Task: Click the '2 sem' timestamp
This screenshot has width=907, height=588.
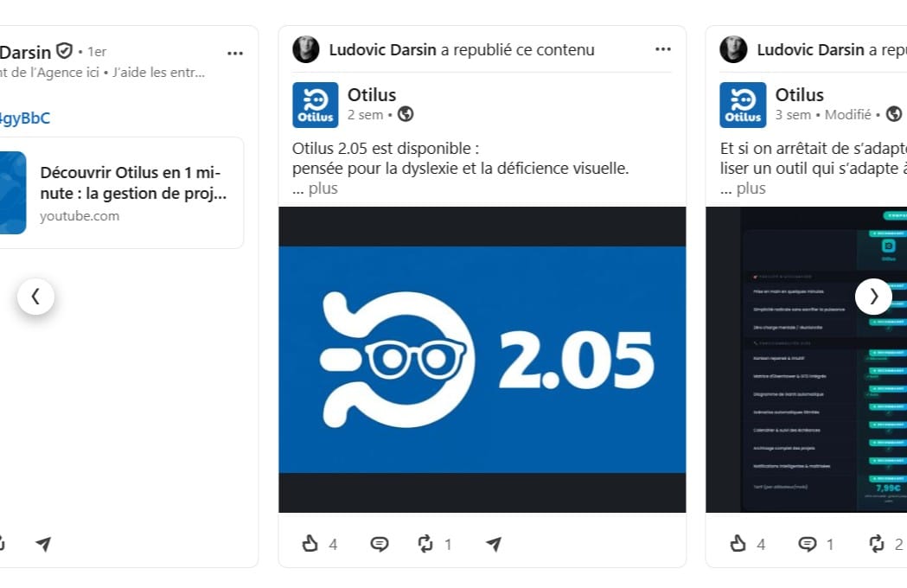Action: pos(365,115)
